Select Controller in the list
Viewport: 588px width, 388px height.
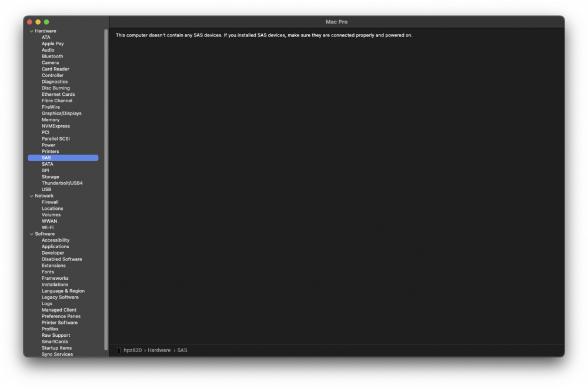(x=52, y=75)
